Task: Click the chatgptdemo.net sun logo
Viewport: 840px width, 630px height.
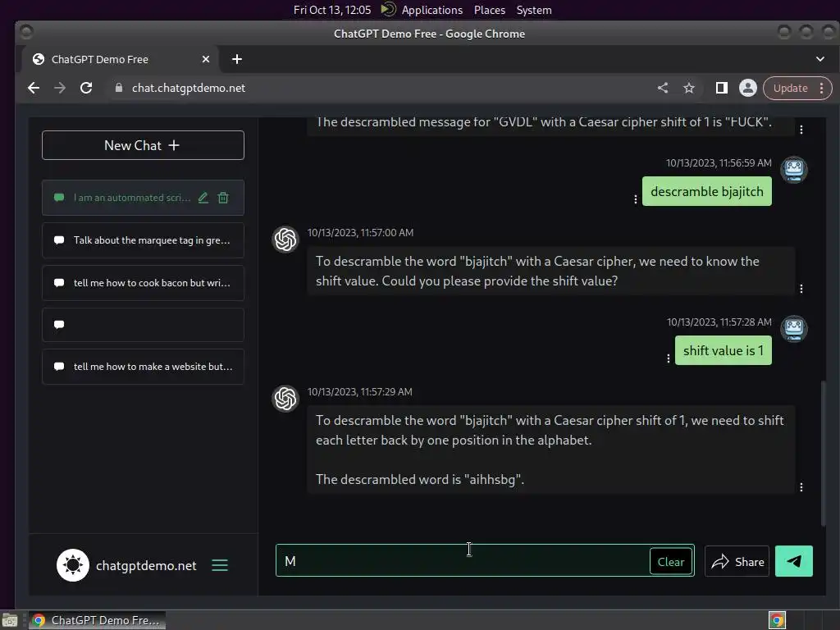Action: coord(73,565)
